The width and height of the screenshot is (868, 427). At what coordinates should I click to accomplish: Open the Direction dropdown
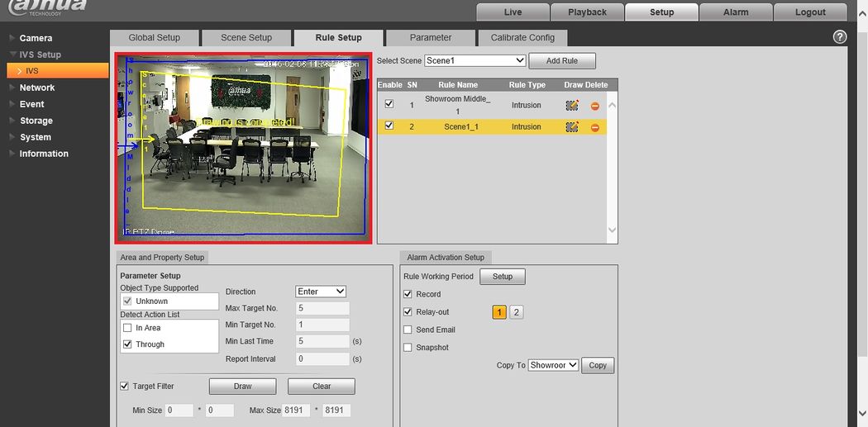pyautogui.click(x=321, y=292)
